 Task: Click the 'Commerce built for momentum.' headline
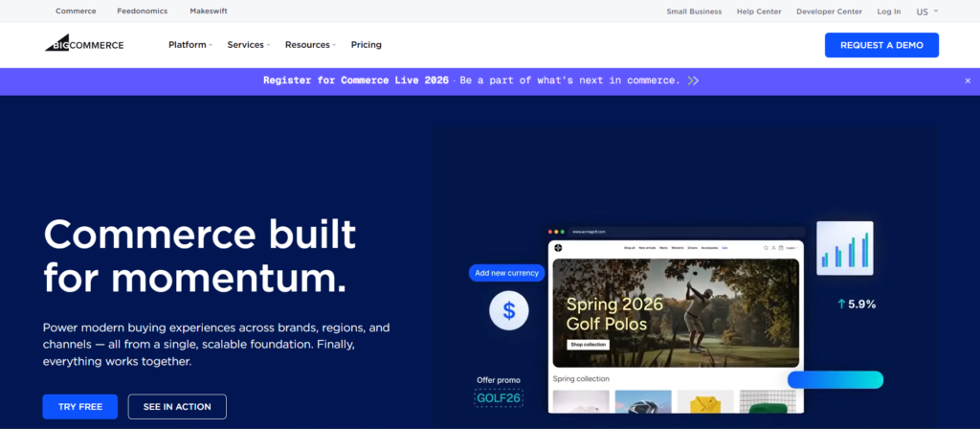point(199,255)
